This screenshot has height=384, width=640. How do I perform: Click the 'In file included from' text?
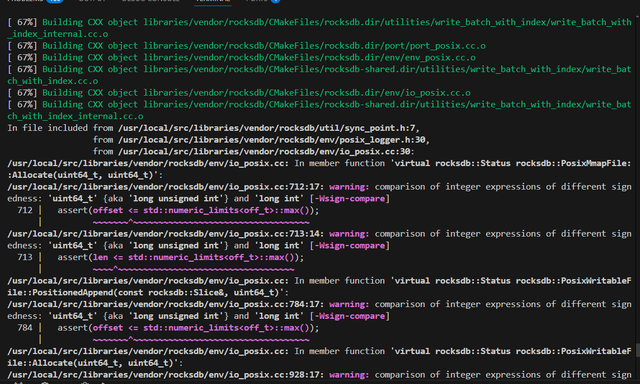(x=60, y=128)
